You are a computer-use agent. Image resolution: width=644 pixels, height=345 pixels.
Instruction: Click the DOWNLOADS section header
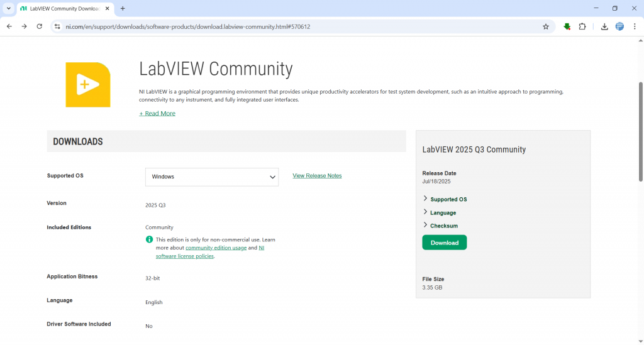226,141
